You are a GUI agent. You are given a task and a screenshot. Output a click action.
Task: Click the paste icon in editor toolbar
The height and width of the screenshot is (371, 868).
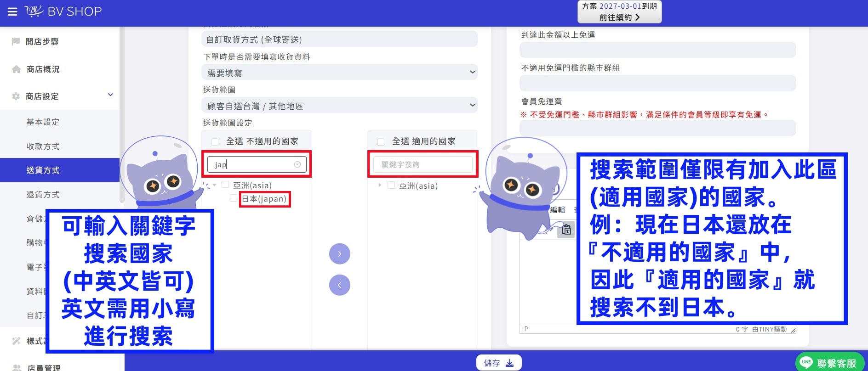pos(566,229)
